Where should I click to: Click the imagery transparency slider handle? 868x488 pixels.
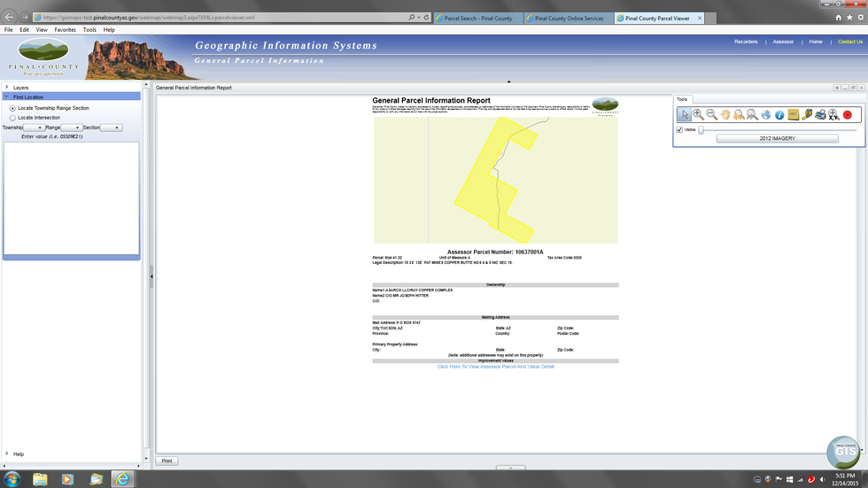click(700, 129)
